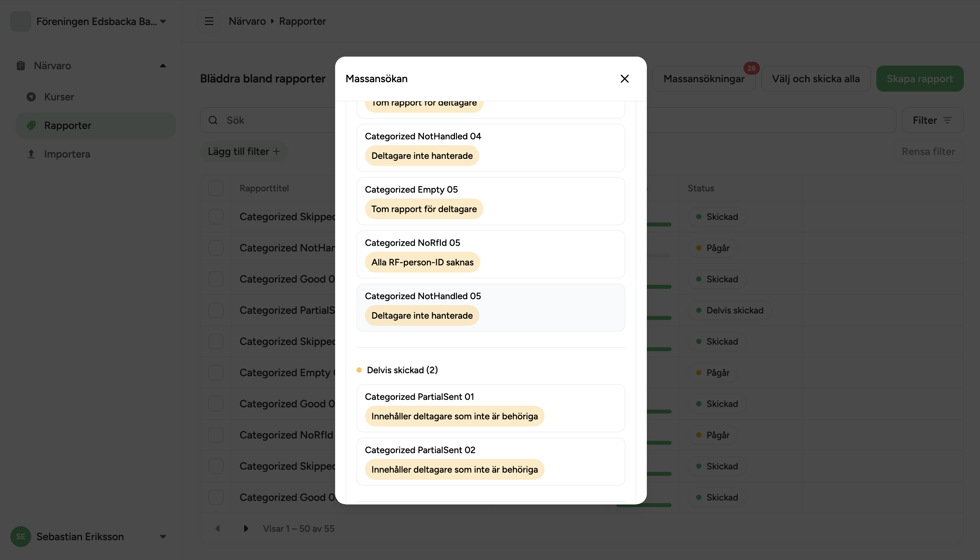Screen dimensions: 980x560
Task: Click the Rapporter tag icon
Action: coord(31,125)
